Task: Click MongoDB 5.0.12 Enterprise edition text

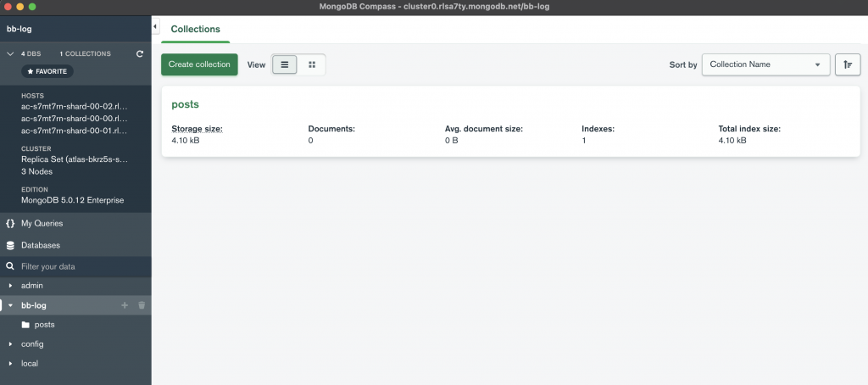Action: 73,200
